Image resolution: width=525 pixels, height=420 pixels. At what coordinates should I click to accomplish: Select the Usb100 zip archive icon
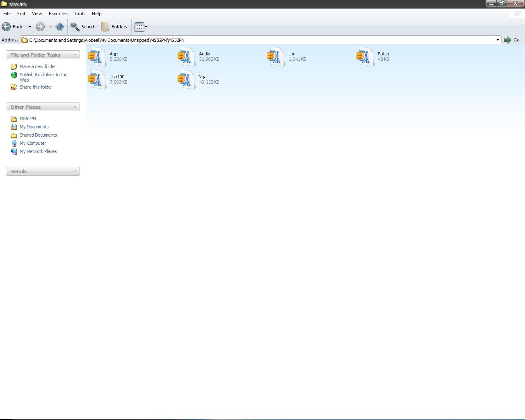point(98,80)
